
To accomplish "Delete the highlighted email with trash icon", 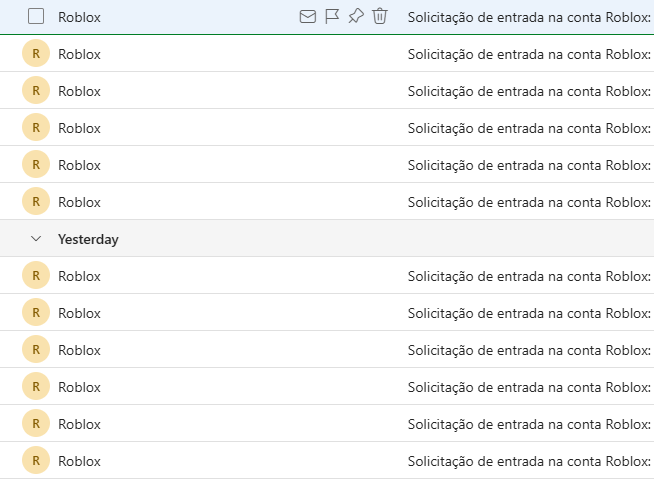I will [380, 17].
